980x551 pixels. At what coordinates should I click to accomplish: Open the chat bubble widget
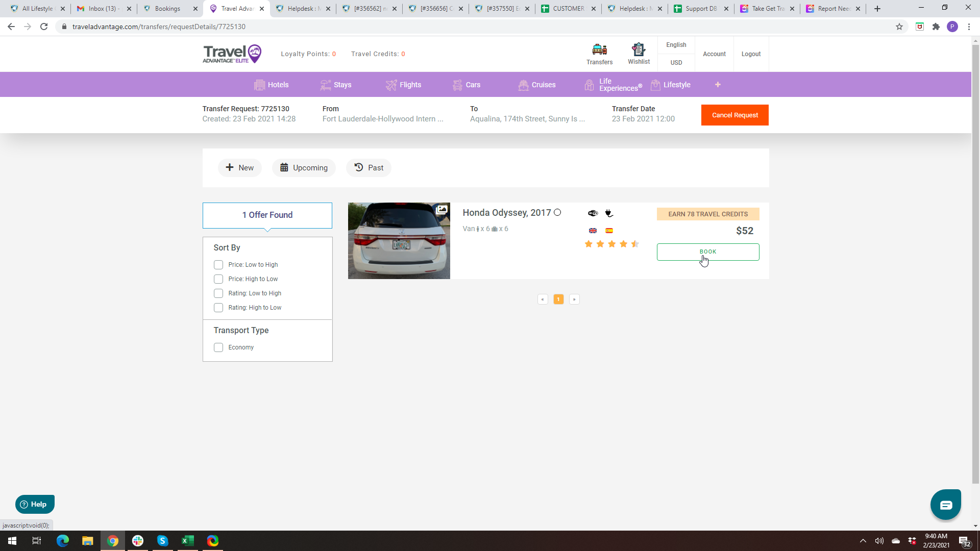[x=945, y=505]
